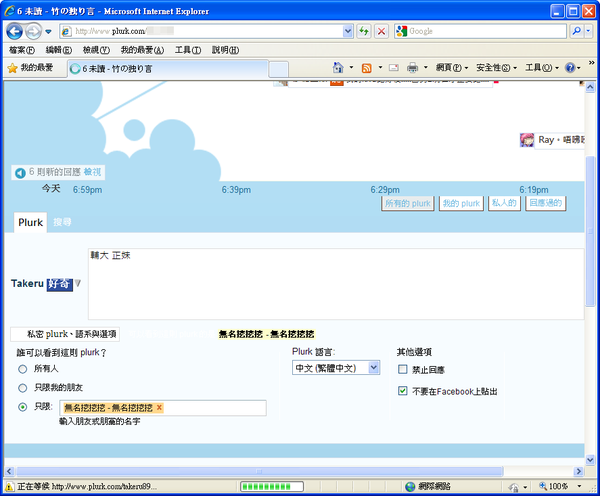Click the search magnifier button

(576, 31)
